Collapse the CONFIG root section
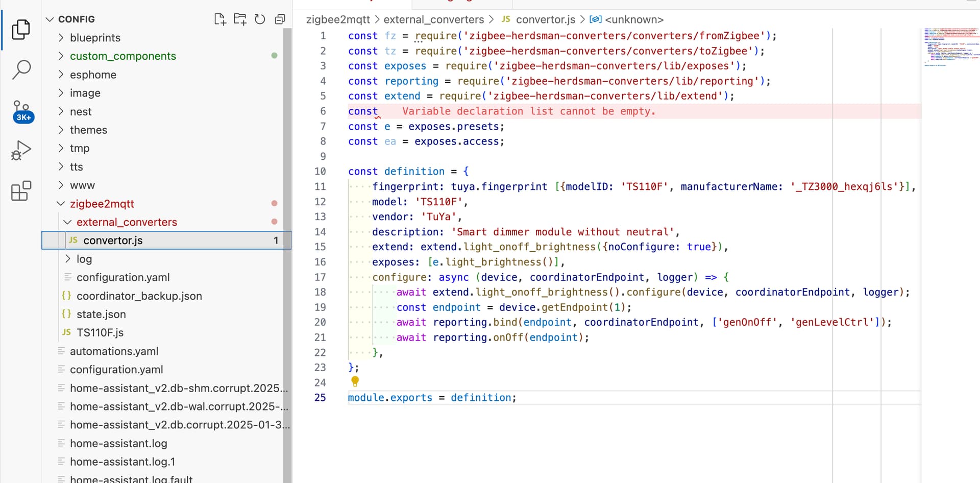The width and height of the screenshot is (980, 483). coord(76,19)
